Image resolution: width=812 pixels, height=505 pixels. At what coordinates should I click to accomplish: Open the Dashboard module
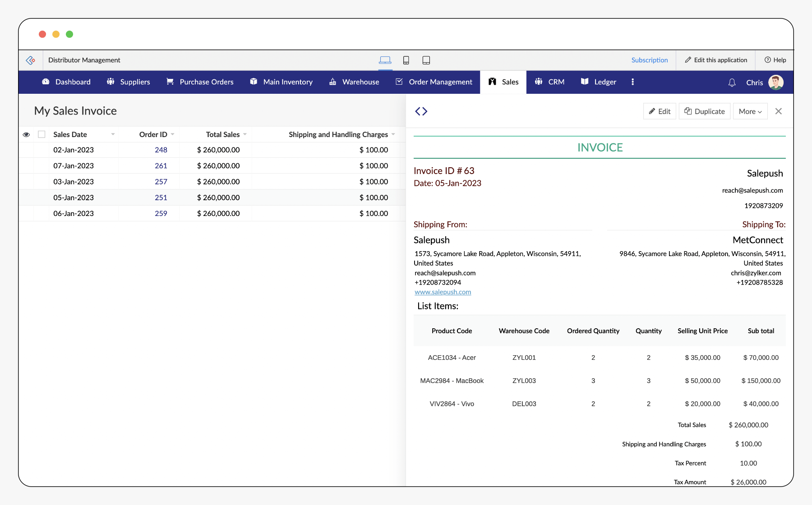click(x=72, y=82)
